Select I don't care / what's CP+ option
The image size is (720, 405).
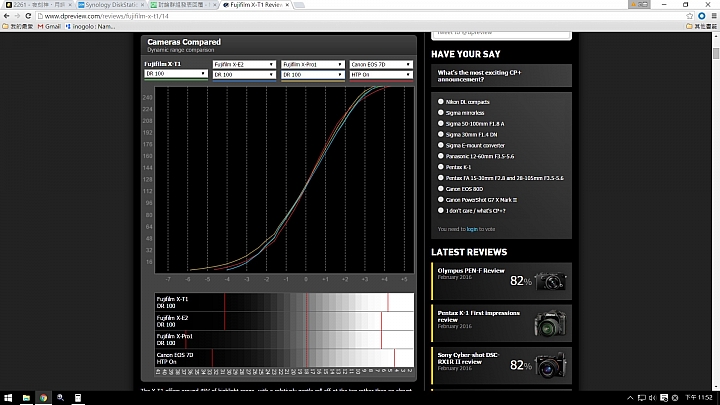point(441,210)
